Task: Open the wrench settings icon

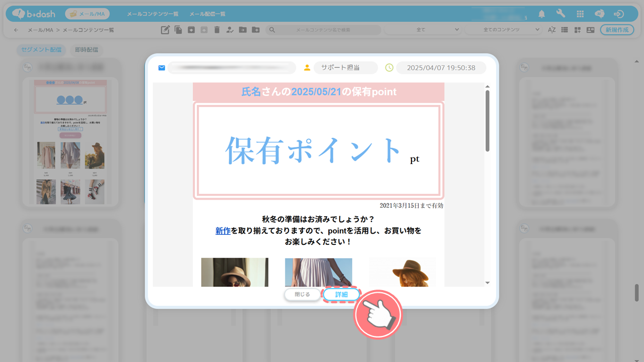Action: tap(560, 14)
